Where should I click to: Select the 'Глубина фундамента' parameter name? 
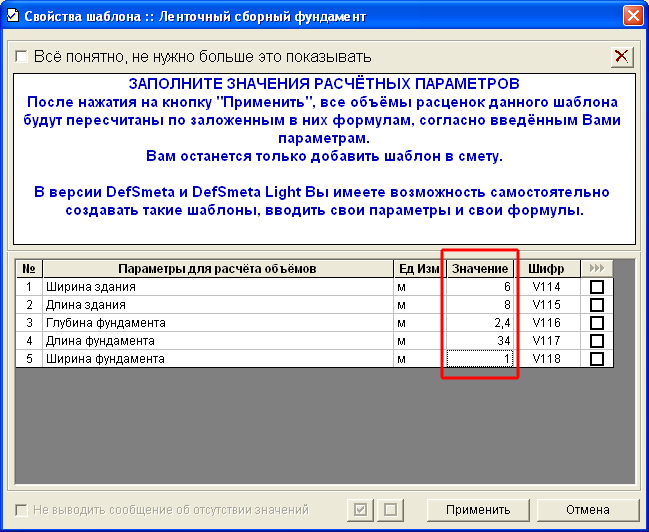click(218, 323)
